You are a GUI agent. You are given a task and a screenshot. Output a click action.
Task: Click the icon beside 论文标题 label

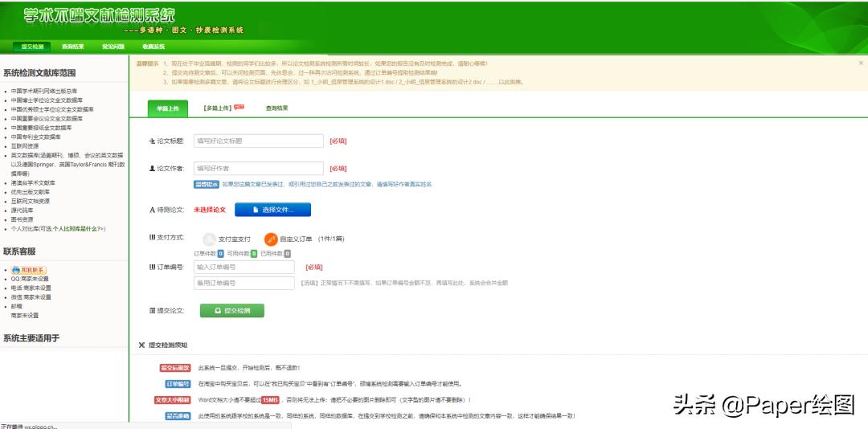[152, 141]
